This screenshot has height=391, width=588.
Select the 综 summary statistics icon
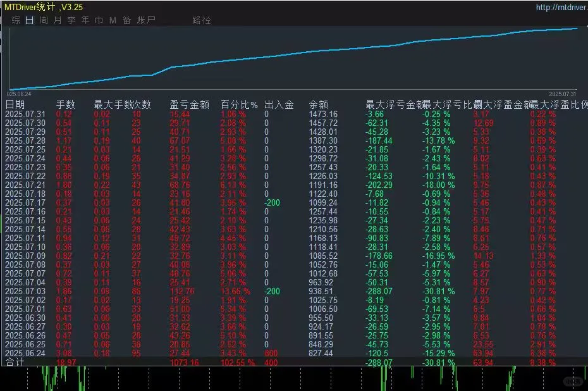(x=16, y=20)
